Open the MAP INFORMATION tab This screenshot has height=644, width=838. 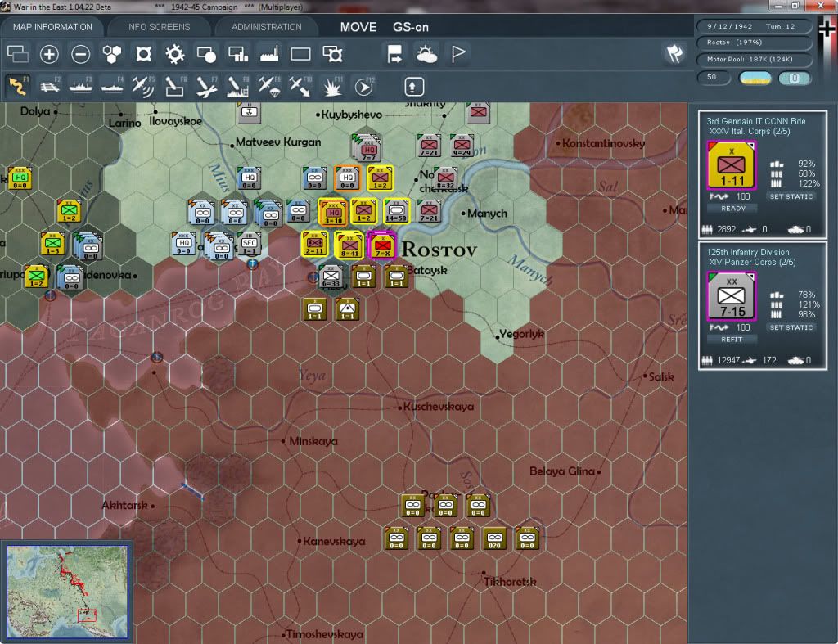pyautogui.click(x=52, y=27)
